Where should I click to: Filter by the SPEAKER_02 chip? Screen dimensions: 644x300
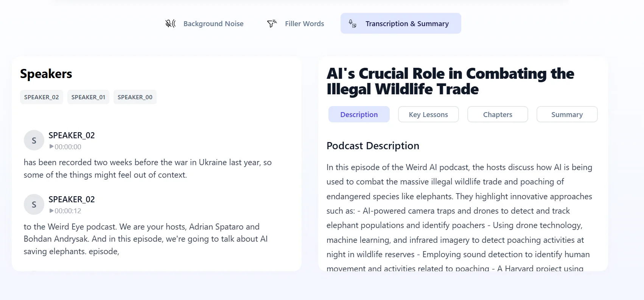click(x=42, y=97)
